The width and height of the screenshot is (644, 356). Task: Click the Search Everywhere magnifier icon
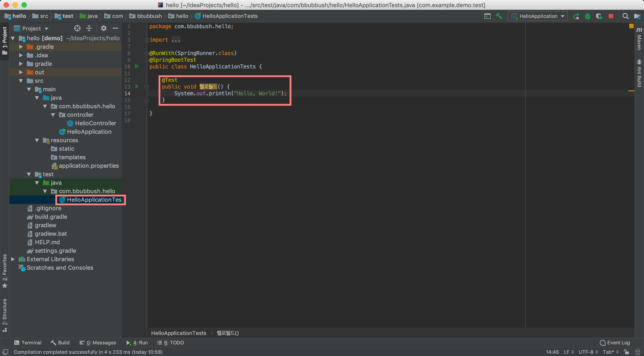[625, 16]
